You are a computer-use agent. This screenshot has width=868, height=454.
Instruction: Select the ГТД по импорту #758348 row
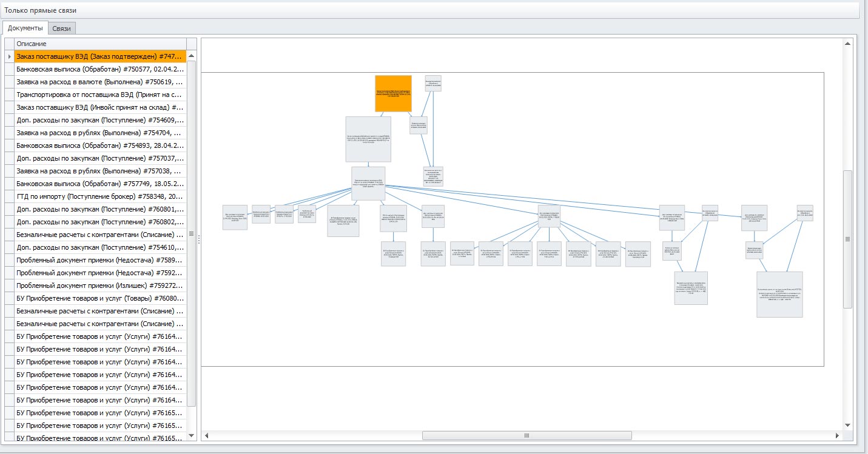[100, 196]
